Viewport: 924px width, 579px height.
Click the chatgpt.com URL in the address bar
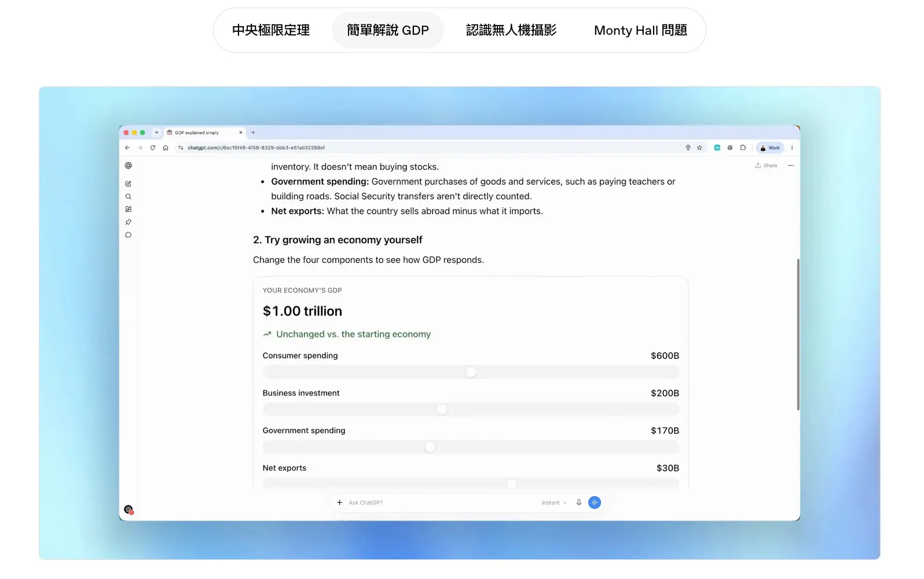[256, 148]
